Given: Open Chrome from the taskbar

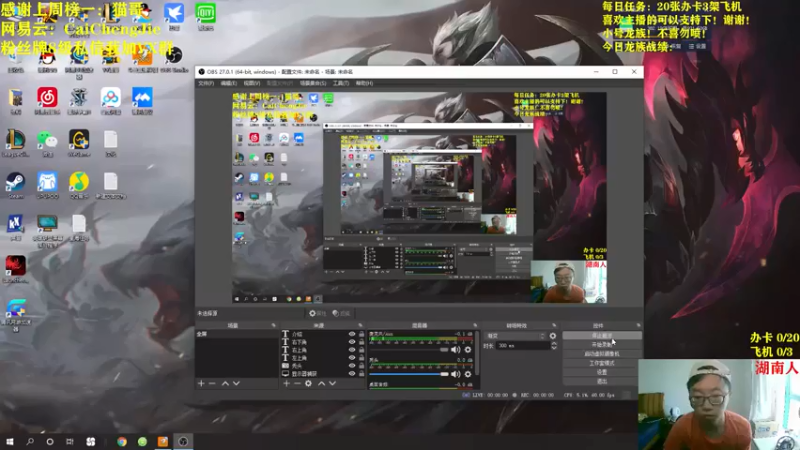Looking at the screenshot, I should click(121, 441).
